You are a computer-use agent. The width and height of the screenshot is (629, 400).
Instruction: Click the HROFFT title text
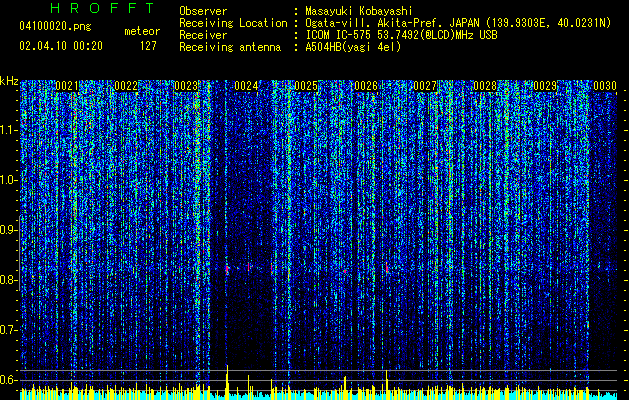click(x=102, y=8)
